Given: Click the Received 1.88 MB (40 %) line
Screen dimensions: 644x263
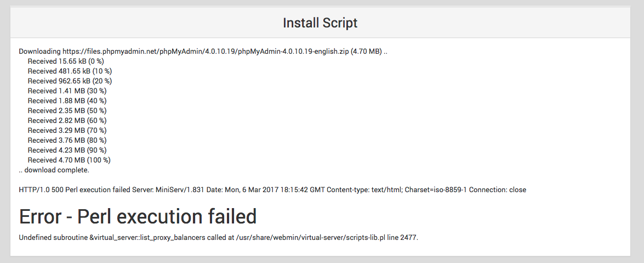Looking at the screenshot, I should click(67, 101).
